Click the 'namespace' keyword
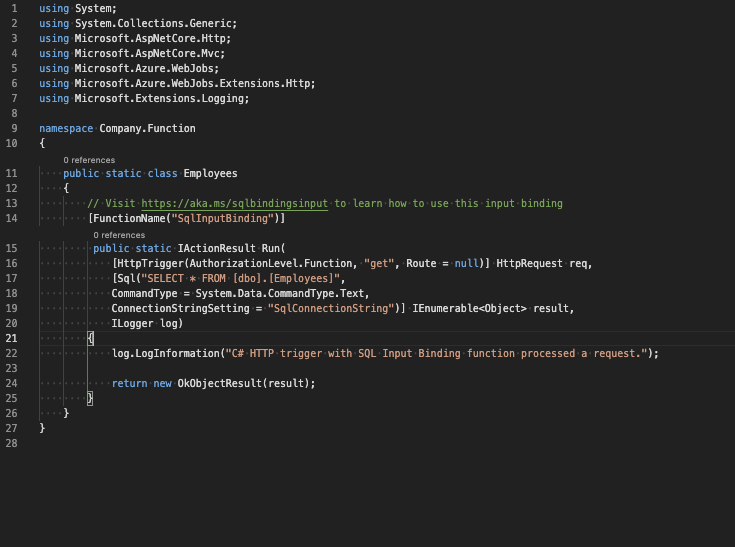This screenshot has width=735, height=547. (x=66, y=128)
